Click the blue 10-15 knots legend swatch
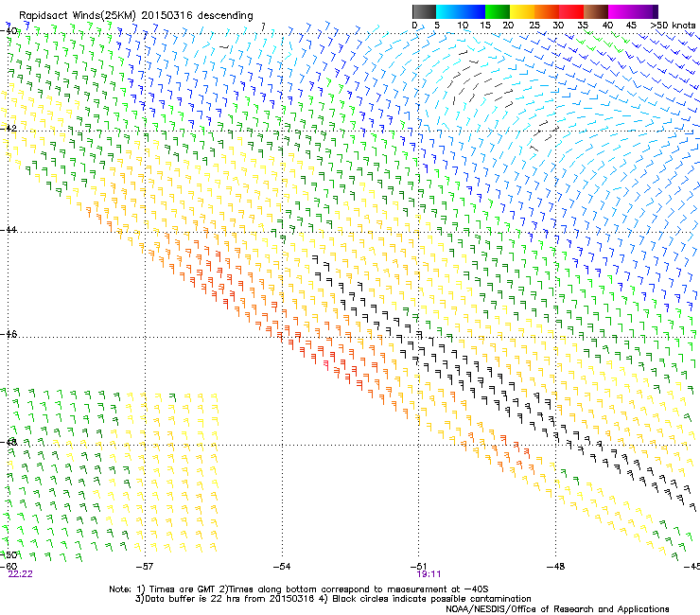 [x=473, y=11]
